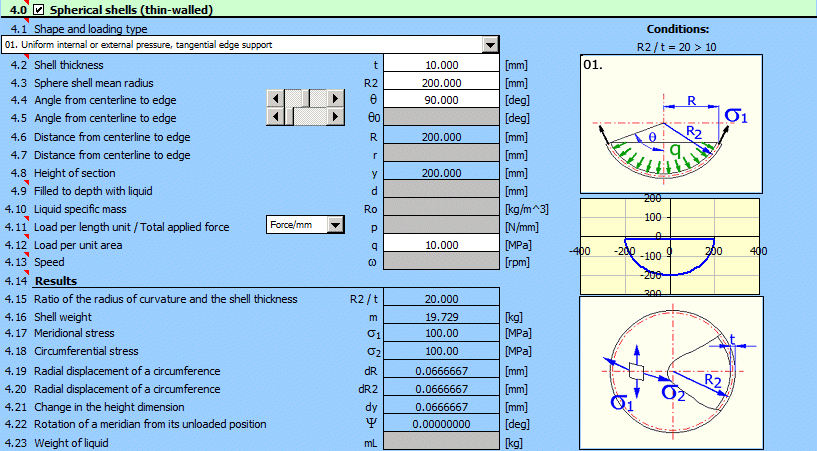Click left arrow of θ0 angle scrollbar
The image size is (817, 451).
276,116
